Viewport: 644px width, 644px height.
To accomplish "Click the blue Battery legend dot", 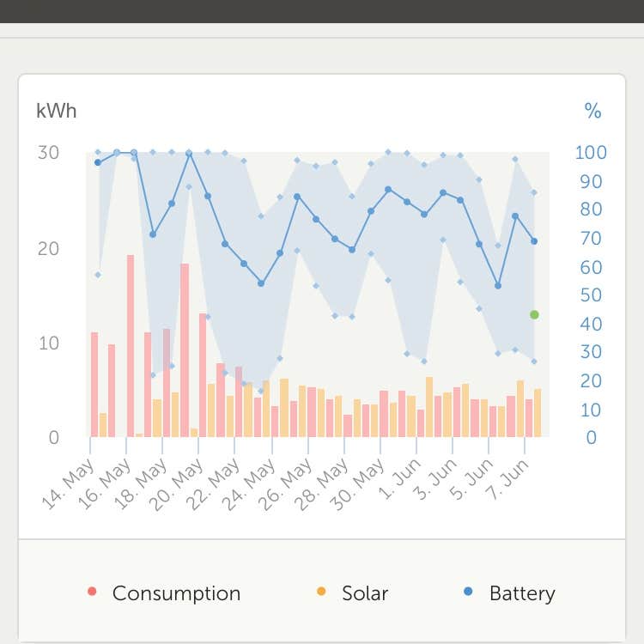I will [x=468, y=592].
